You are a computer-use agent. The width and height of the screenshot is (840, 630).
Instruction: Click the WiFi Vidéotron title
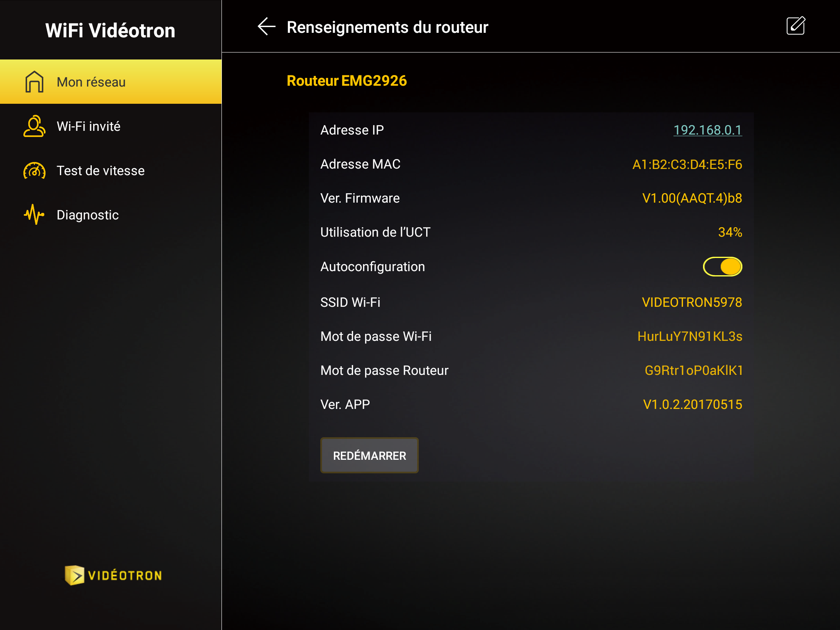coord(110,30)
